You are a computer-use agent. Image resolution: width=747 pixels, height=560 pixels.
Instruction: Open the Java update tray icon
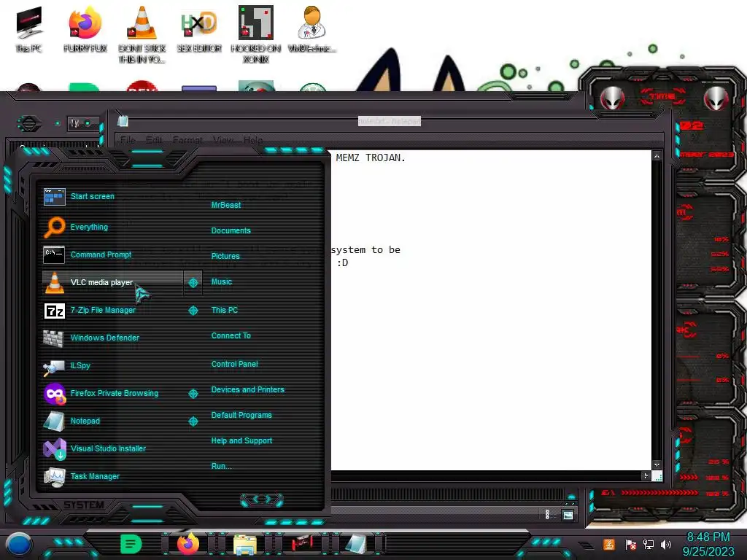click(x=609, y=544)
